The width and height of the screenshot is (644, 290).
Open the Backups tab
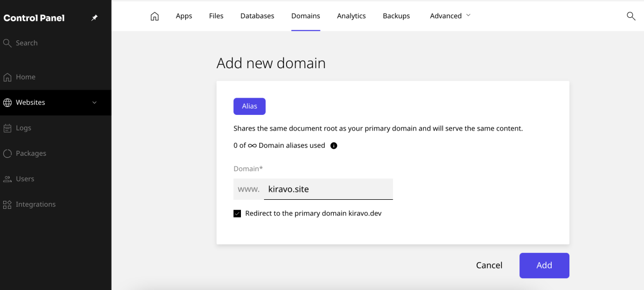coord(396,16)
